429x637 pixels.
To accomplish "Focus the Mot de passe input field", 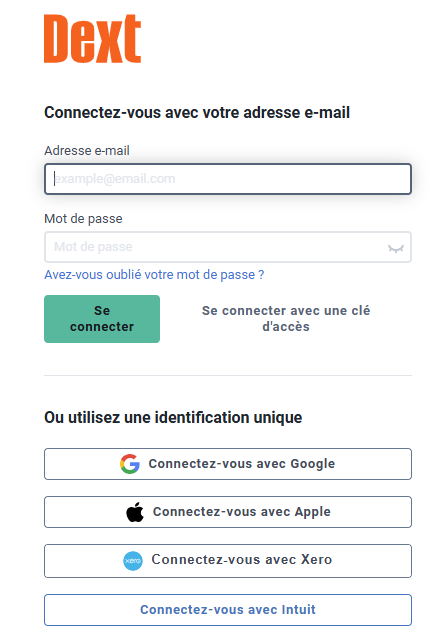I will click(x=228, y=247).
